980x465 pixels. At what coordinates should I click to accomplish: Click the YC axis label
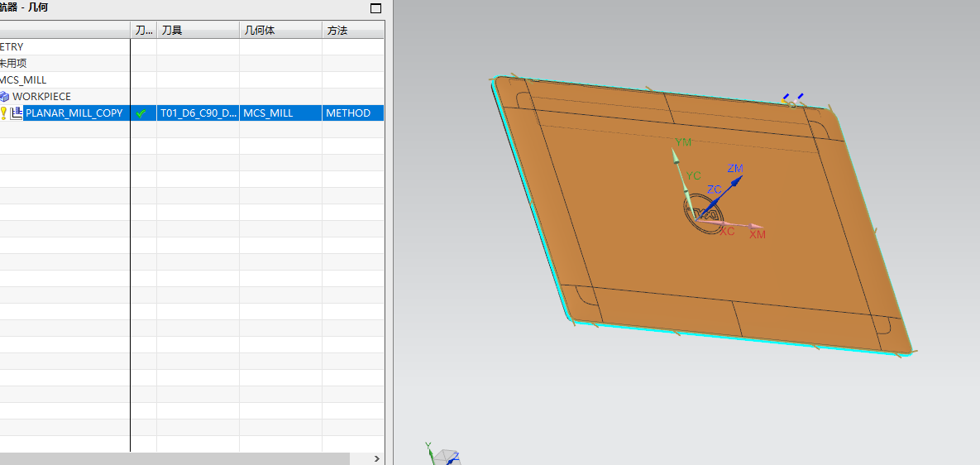pos(694,176)
